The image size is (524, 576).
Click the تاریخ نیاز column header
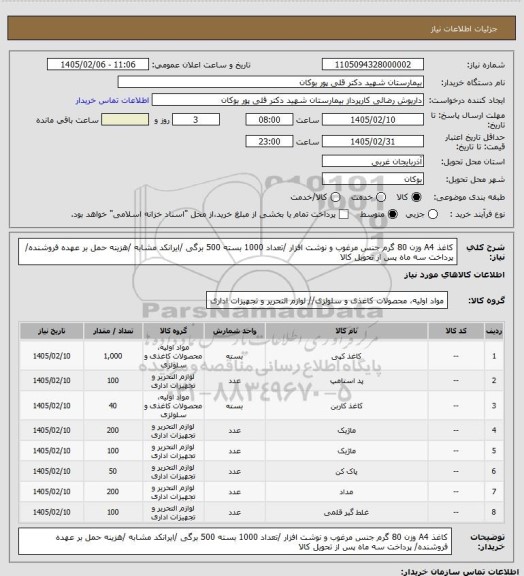[x=51, y=331]
